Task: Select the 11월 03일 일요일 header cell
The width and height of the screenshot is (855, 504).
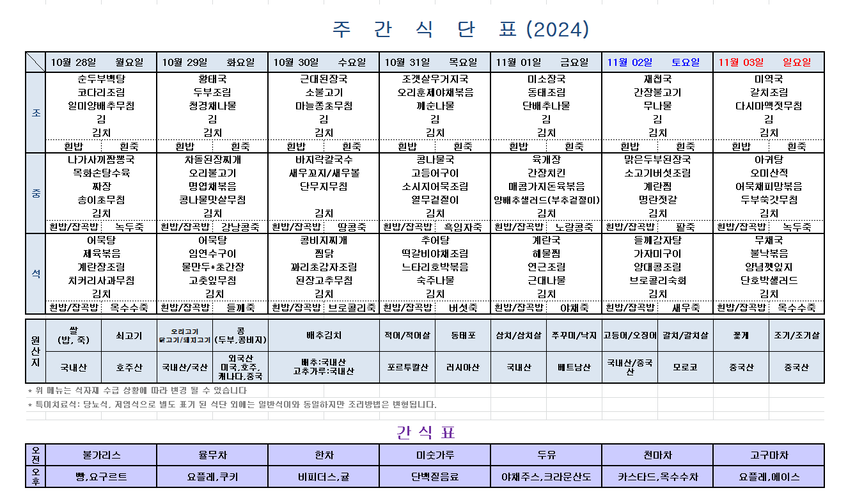Action: [x=769, y=62]
